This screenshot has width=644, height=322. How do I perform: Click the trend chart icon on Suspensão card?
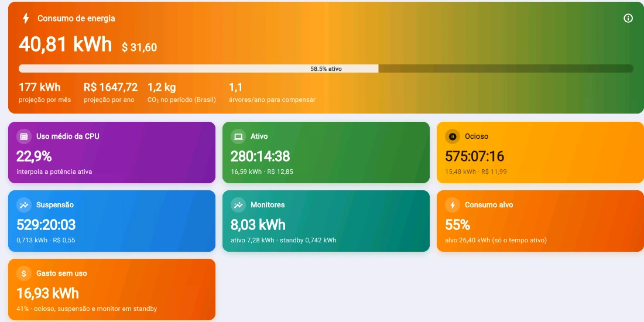(x=24, y=205)
